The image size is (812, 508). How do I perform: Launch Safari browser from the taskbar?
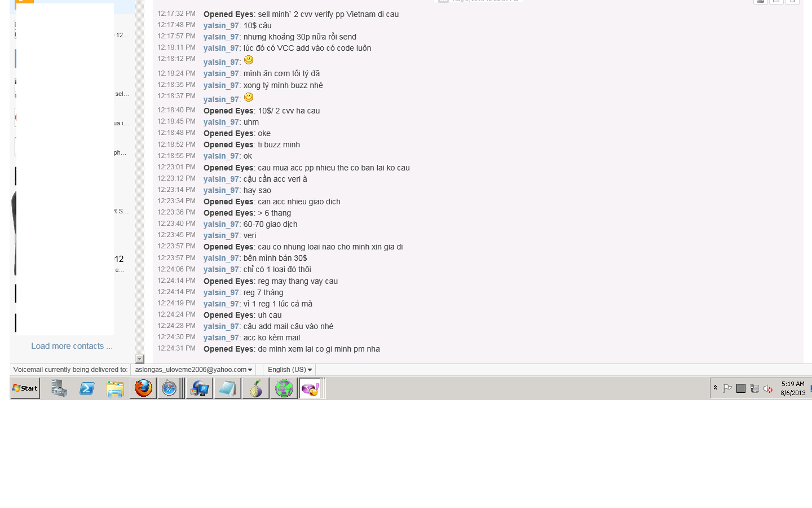[x=169, y=388]
